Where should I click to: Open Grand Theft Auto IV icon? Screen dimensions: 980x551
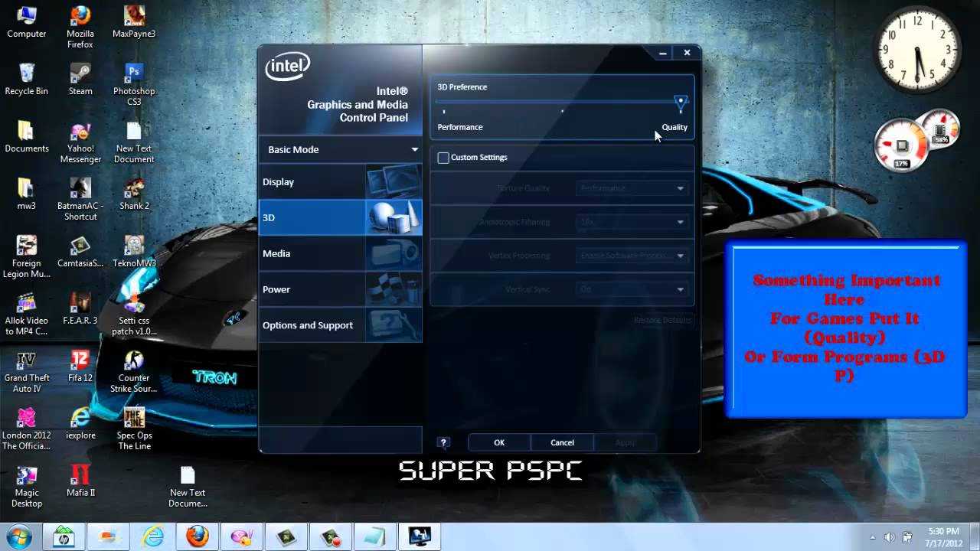point(27,371)
